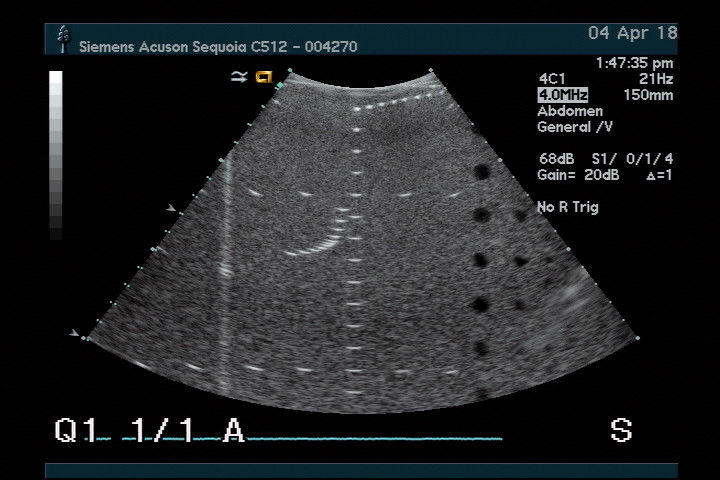Click the Siemens Acuson Sequoia title text
Viewport: 720px width, 480px height.
[x=217, y=46]
